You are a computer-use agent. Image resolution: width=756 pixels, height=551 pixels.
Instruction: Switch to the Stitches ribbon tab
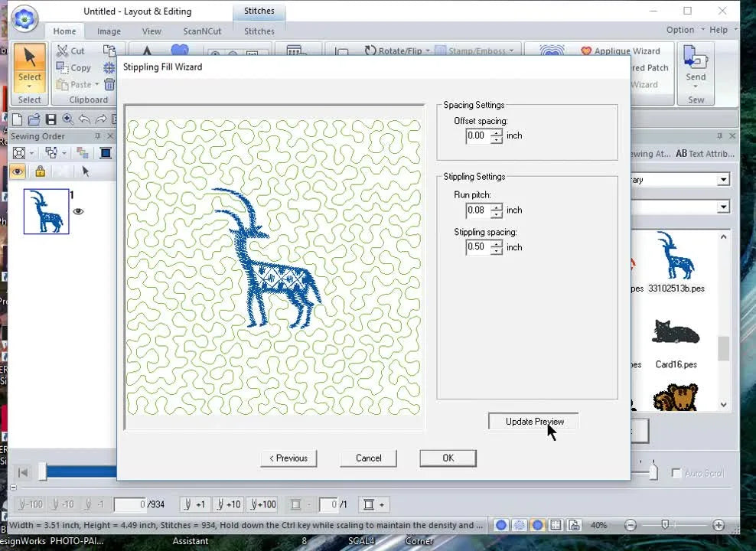point(259,31)
